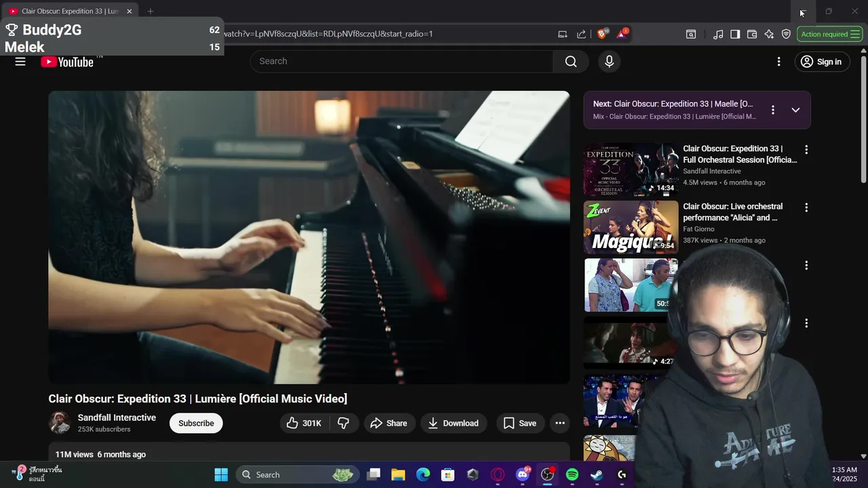Subscribe to Sandfall Interactive
This screenshot has width=868, height=488.
coord(196,423)
